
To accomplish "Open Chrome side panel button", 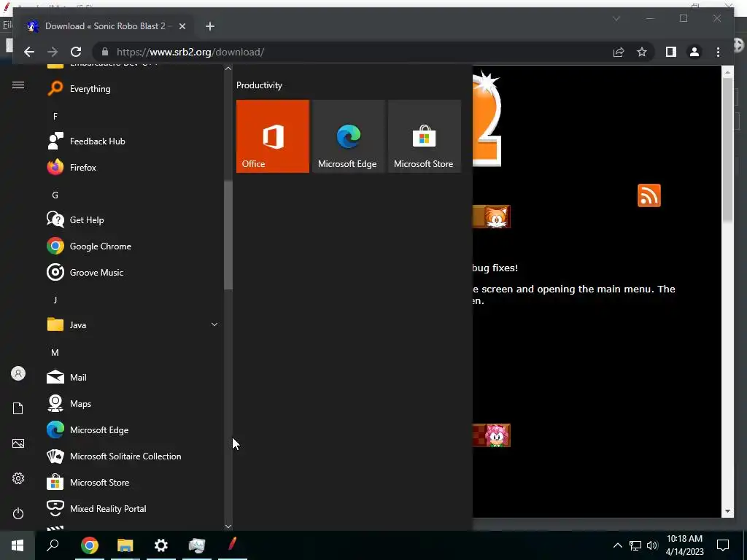I will click(x=671, y=52).
